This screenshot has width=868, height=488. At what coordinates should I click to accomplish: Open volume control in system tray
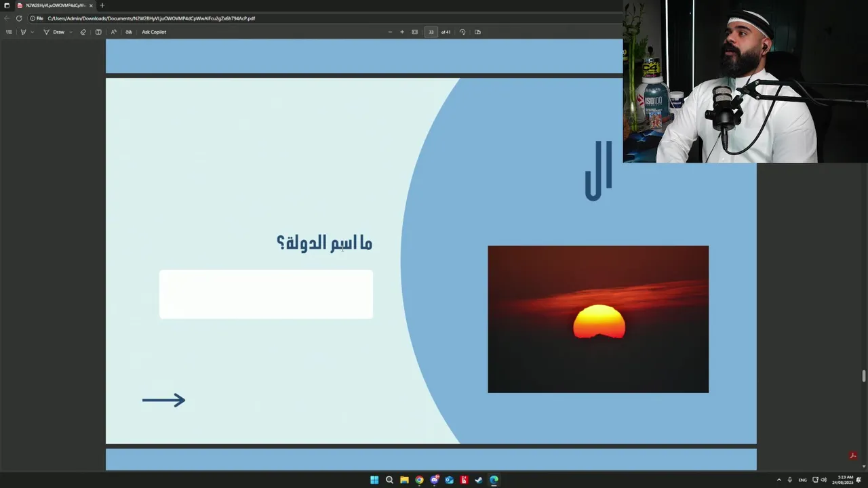tap(823, 480)
